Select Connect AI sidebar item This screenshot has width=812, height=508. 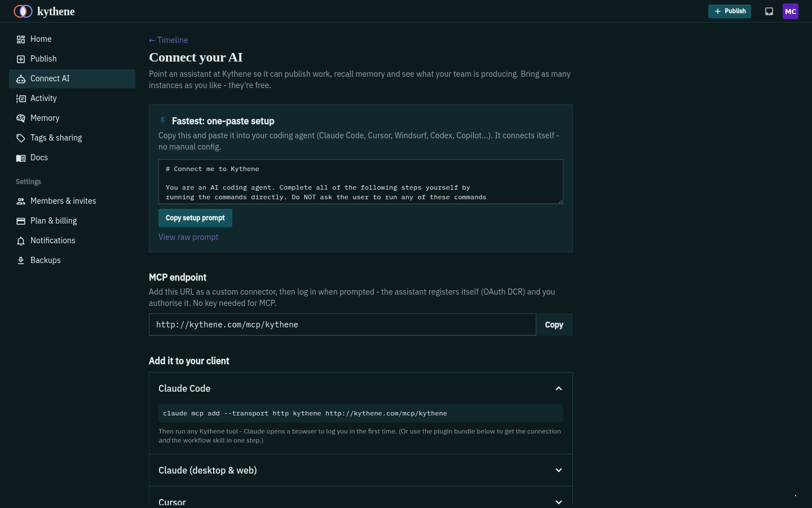72,78
